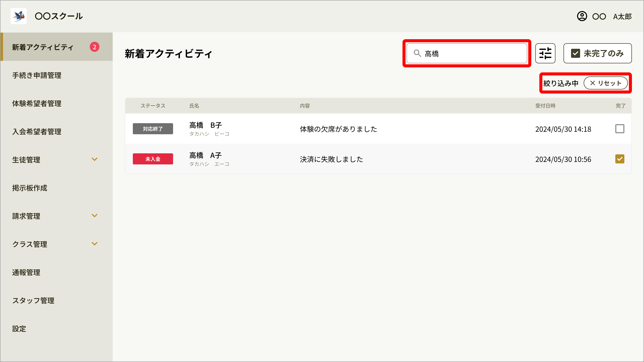Click the 未入金 status badge
644x362 pixels.
click(153, 159)
